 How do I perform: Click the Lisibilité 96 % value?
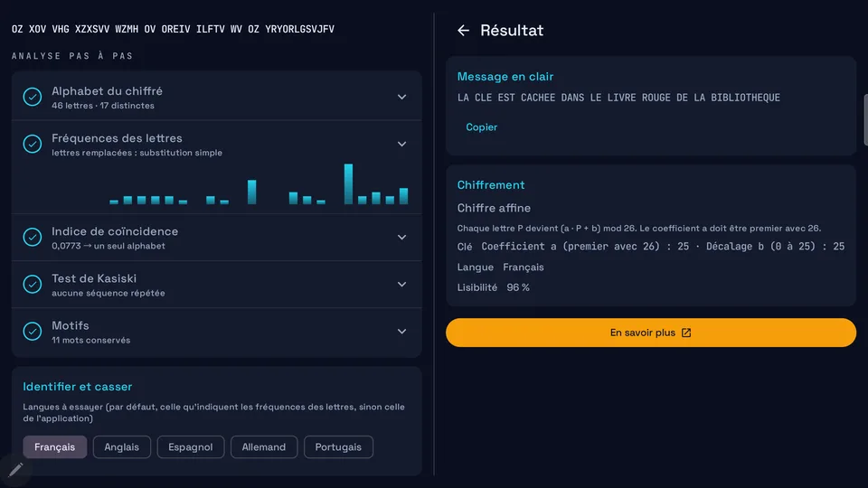point(517,287)
